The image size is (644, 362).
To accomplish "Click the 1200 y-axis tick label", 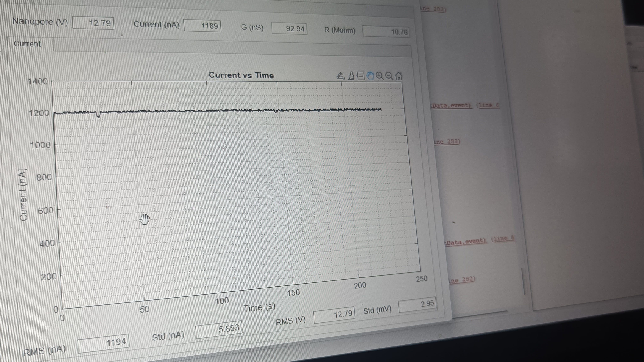I will pyautogui.click(x=39, y=113).
